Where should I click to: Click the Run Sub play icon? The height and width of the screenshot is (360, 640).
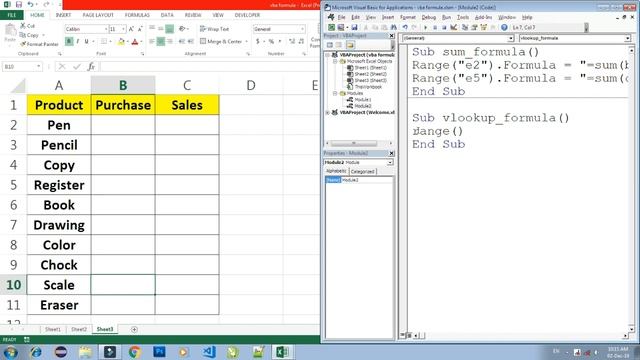tap(425, 27)
